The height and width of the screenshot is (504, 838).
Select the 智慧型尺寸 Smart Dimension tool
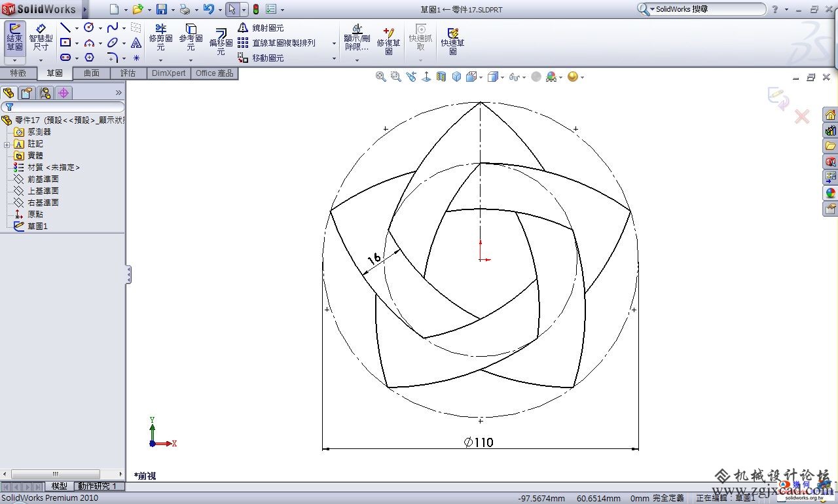41,37
